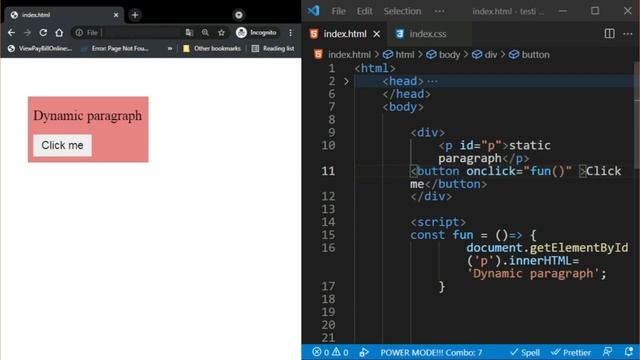The image size is (640, 360).
Task: Click the media control icon beside browser tabs
Action: (239, 15)
